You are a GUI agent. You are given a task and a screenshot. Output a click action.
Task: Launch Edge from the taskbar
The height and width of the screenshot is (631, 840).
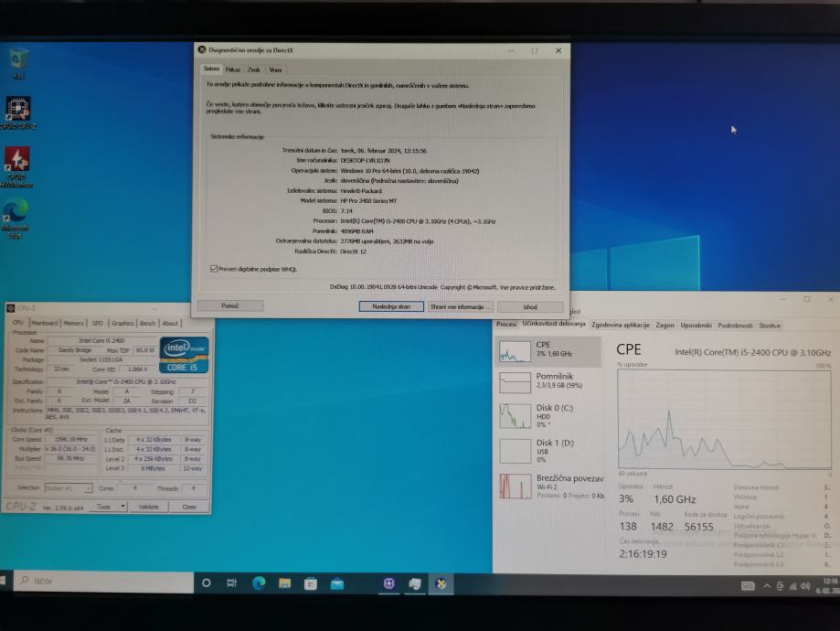pyautogui.click(x=258, y=583)
